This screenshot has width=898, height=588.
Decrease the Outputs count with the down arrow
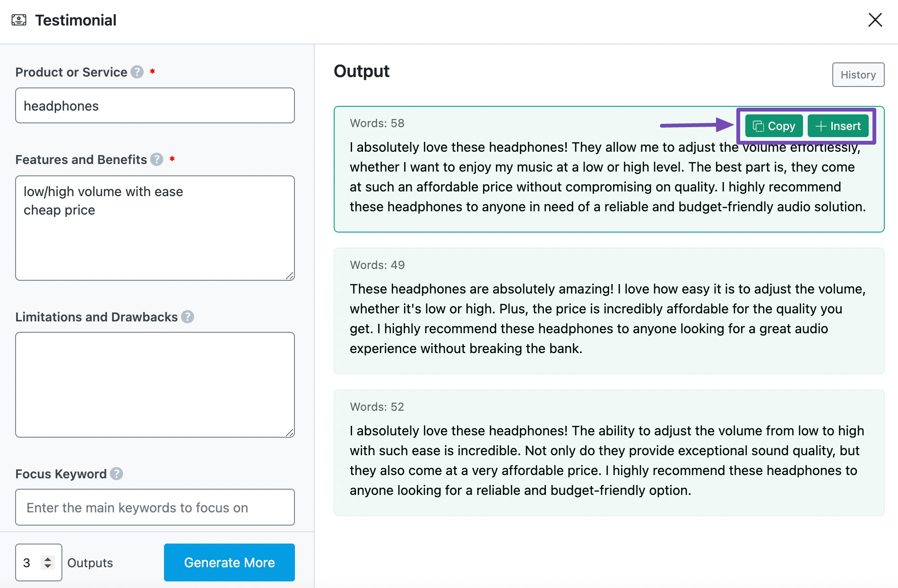48,567
